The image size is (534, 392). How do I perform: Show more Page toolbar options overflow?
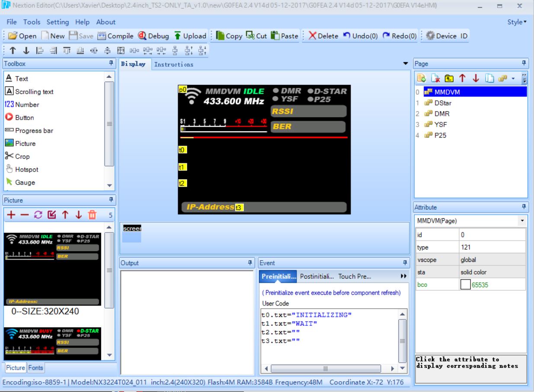524,79
